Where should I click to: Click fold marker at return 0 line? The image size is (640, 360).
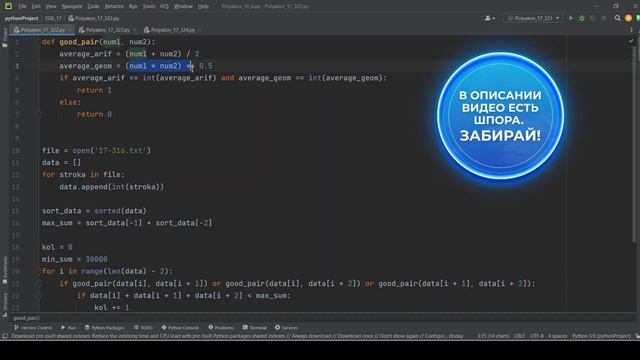click(x=39, y=114)
